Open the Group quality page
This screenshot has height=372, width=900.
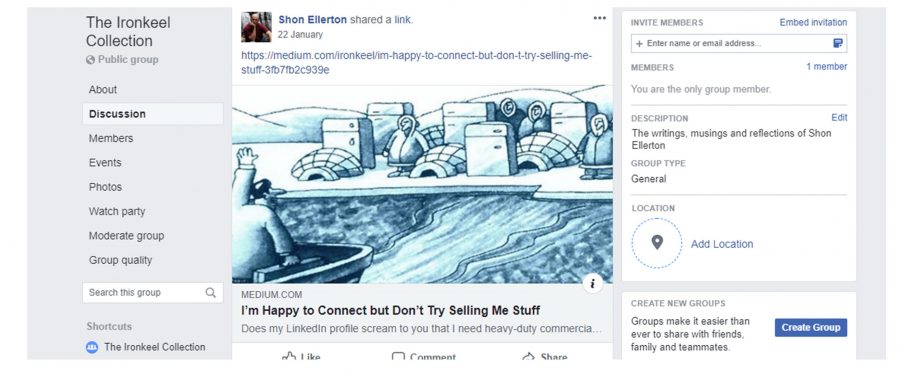pos(121,260)
